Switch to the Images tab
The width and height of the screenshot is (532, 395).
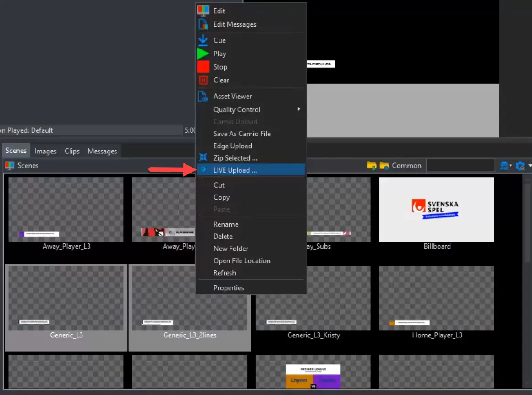click(x=45, y=151)
